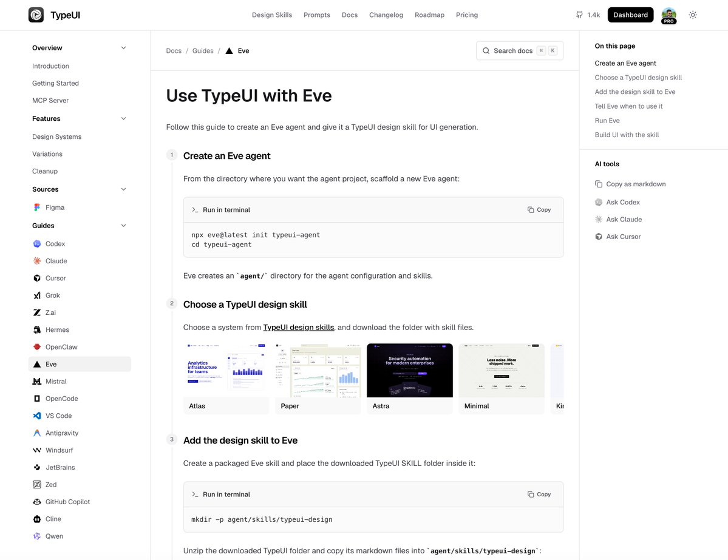This screenshot has width=728, height=560.
Task: Collapse the Features sidebar section chevron
Action: point(123,118)
